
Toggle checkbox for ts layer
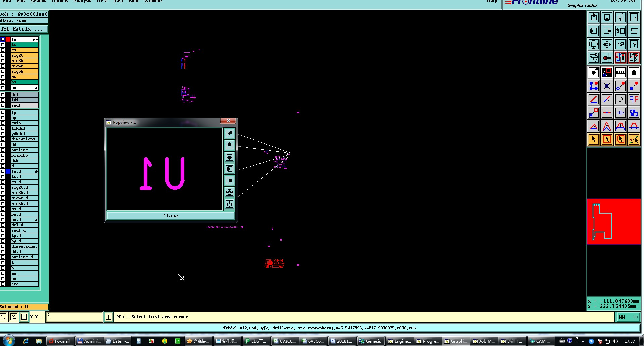[3, 45]
